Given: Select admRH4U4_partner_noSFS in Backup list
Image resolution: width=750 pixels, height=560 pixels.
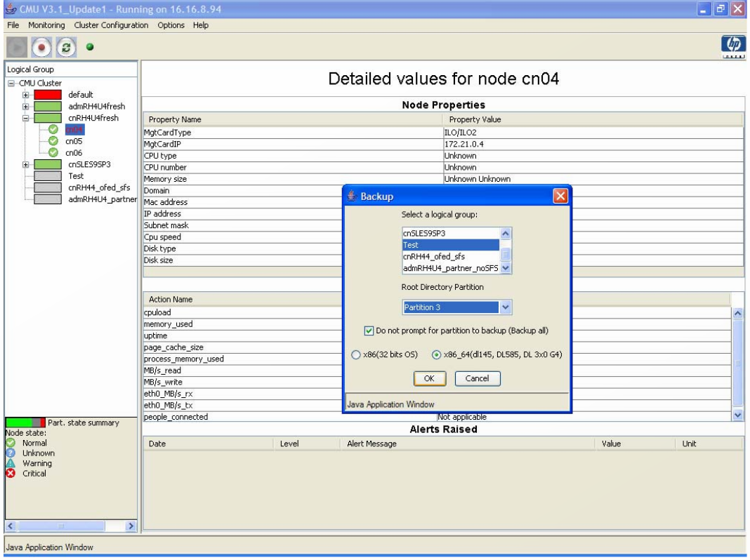Looking at the screenshot, I should (451, 268).
